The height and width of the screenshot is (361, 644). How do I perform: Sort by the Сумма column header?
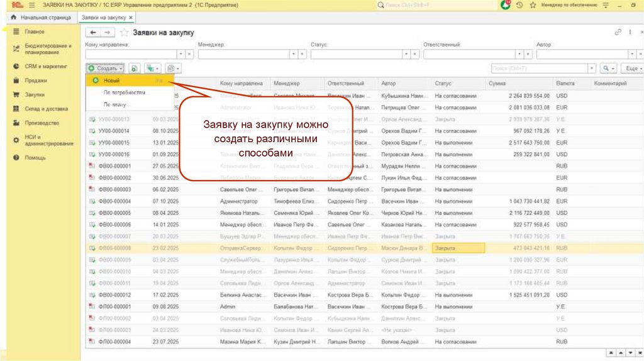519,83
